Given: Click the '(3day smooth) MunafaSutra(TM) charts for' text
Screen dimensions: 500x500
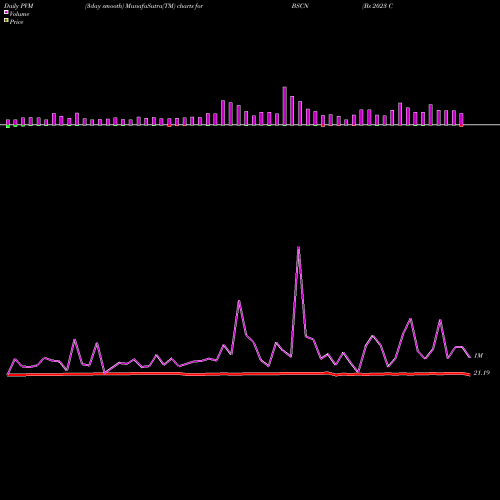Looking at the screenshot, I should [144, 6].
